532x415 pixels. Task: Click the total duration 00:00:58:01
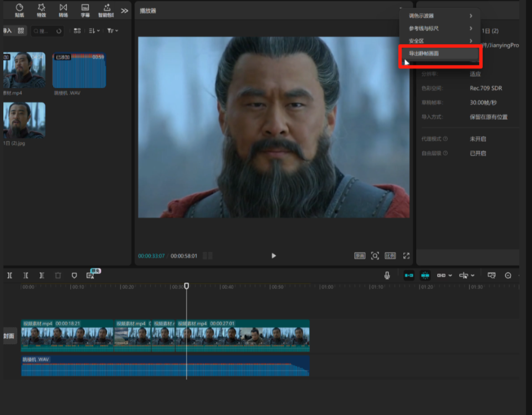pyautogui.click(x=183, y=256)
